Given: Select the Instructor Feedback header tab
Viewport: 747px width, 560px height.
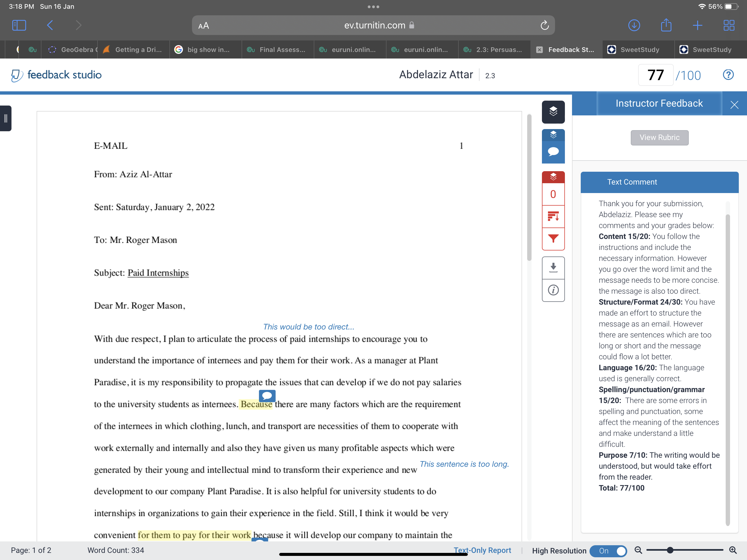Looking at the screenshot, I should tap(659, 103).
